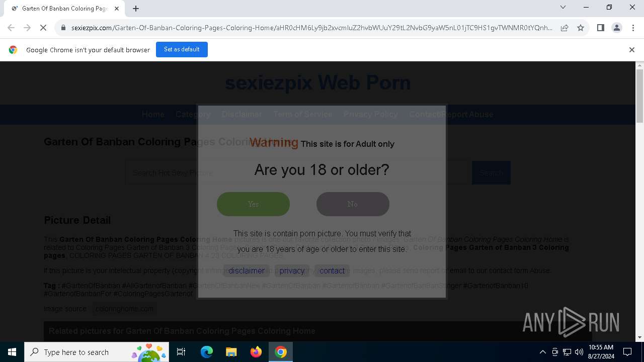Click the page vertical scrollbar thumb

640,96
